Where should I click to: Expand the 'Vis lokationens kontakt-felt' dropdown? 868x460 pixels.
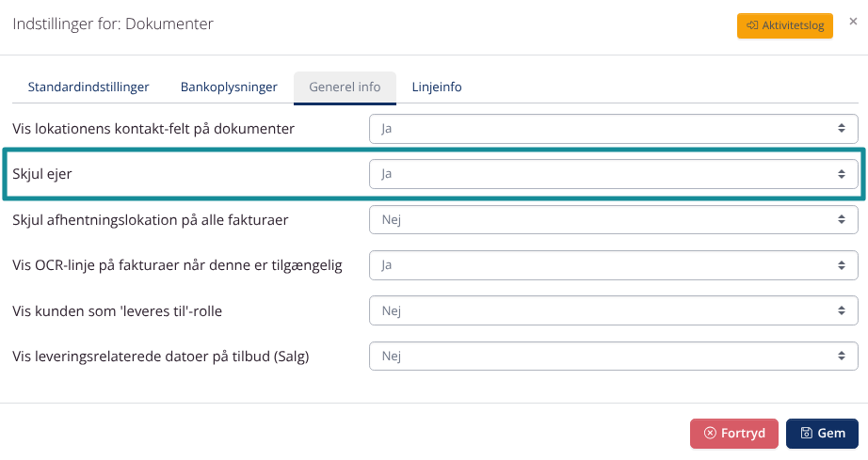pos(613,128)
